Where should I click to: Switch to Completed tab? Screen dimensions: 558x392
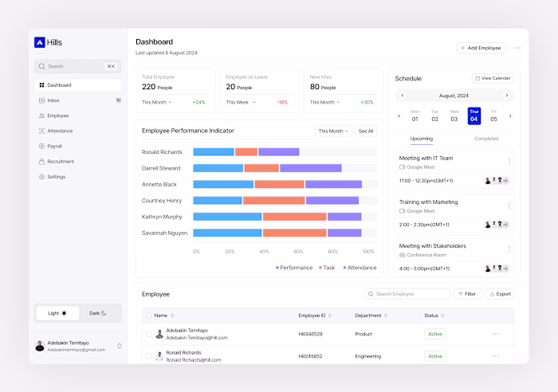click(x=486, y=139)
